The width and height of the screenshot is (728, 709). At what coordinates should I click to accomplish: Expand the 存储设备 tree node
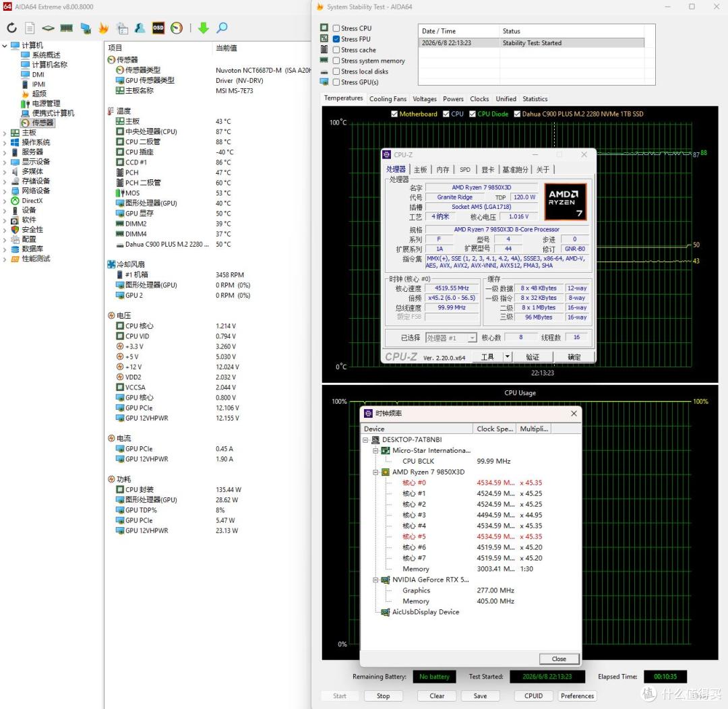coord(5,181)
